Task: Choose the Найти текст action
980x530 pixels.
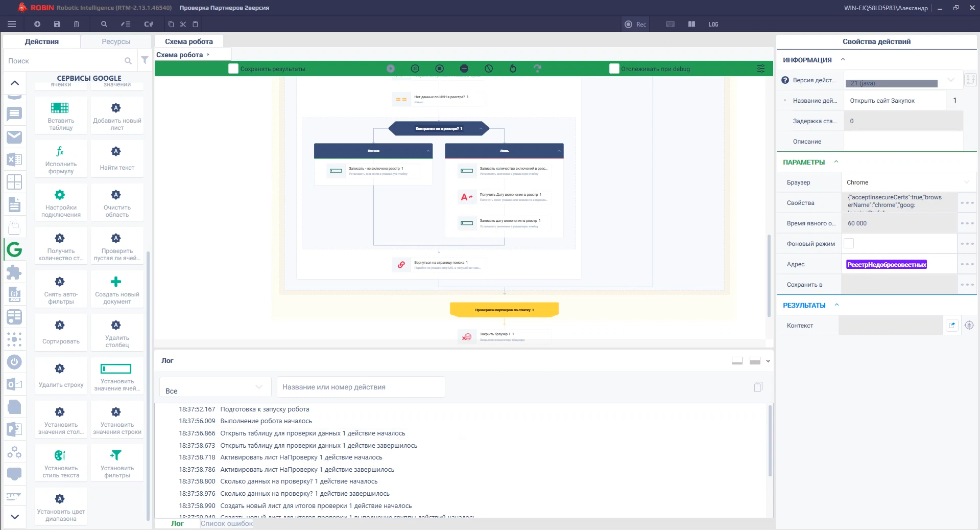Action: tap(117, 159)
